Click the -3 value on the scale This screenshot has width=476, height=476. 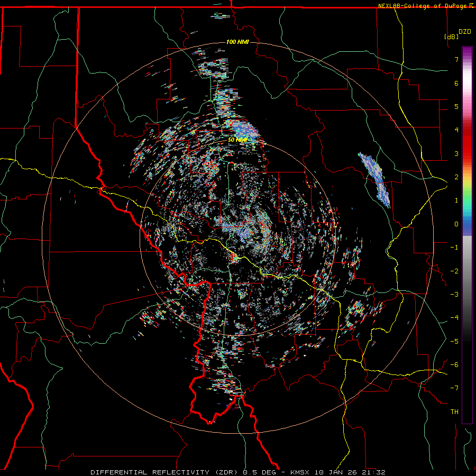coord(454,295)
